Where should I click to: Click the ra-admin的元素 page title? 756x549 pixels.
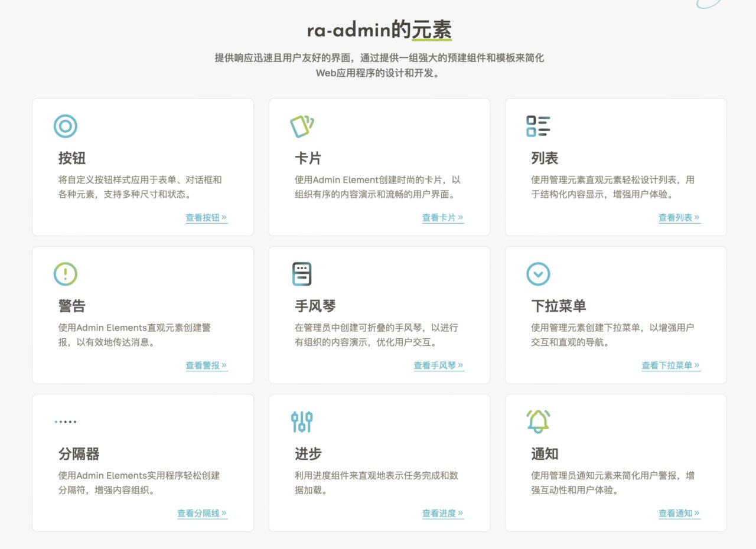(379, 30)
